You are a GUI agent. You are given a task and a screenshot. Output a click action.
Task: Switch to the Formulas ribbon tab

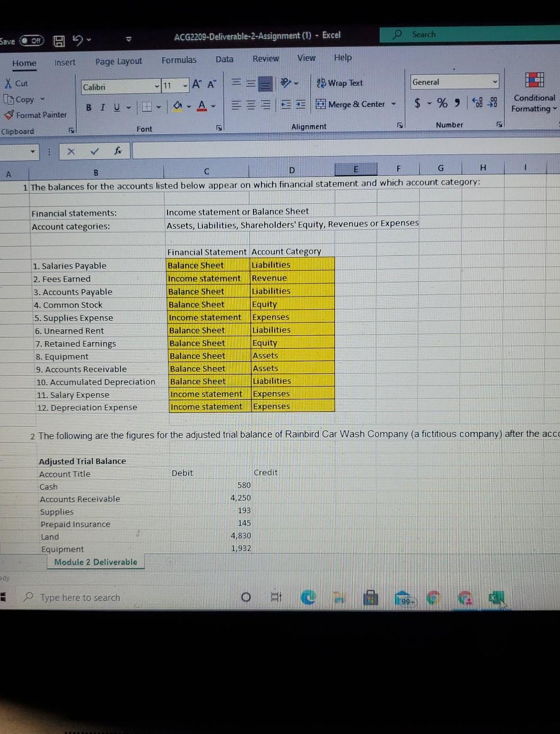[179, 59]
